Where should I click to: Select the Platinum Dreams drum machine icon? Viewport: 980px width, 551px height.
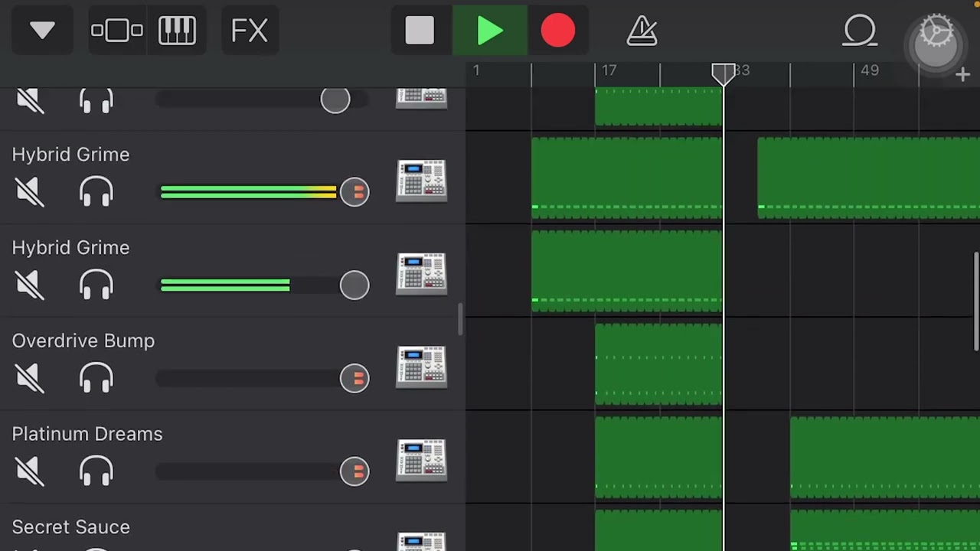[x=421, y=460]
